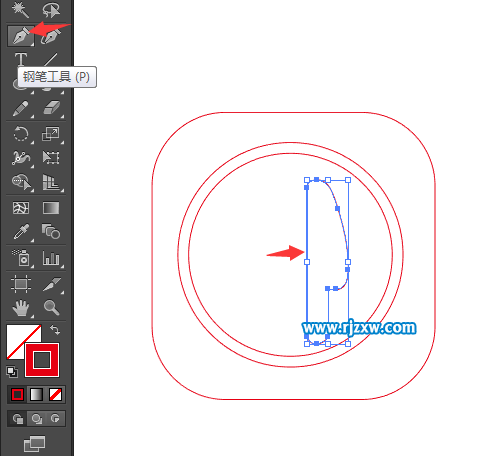Select the Pen tool

(x=21, y=35)
